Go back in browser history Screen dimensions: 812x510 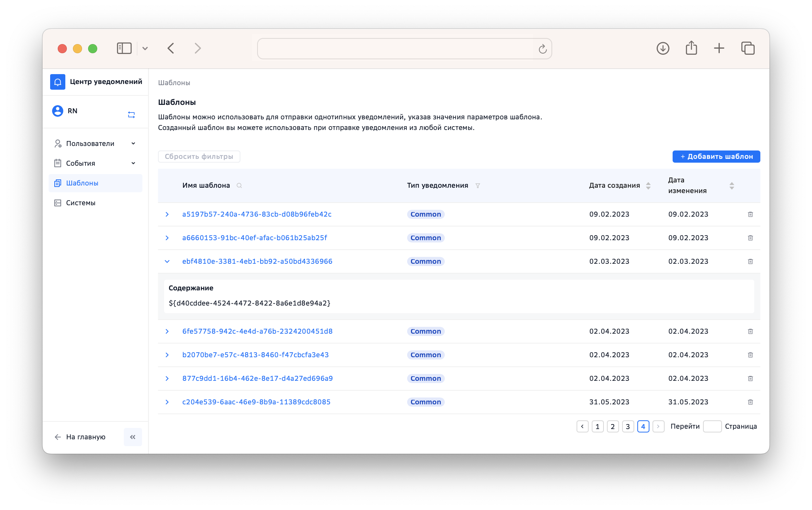[x=171, y=48]
